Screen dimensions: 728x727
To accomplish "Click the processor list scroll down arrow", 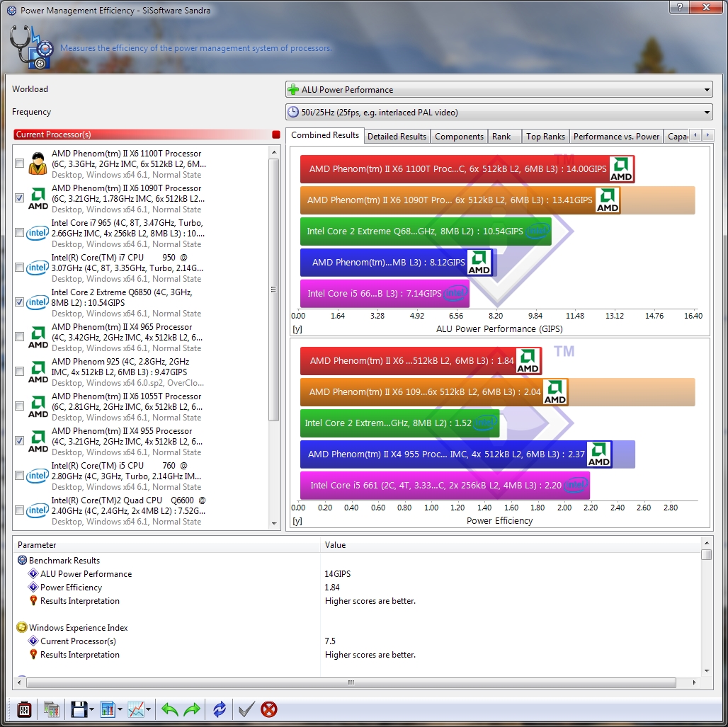I will pyautogui.click(x=274, y=523).
